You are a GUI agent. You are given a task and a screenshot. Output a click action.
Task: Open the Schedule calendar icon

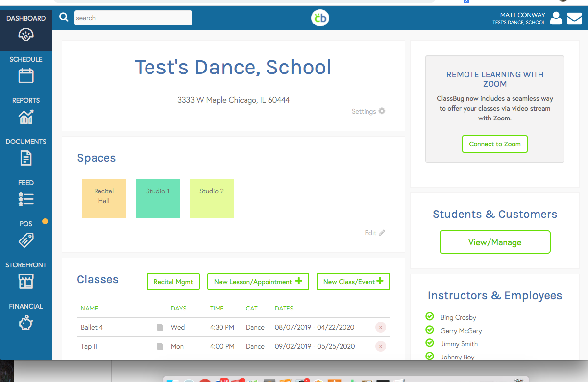click(x=26, y=76)
